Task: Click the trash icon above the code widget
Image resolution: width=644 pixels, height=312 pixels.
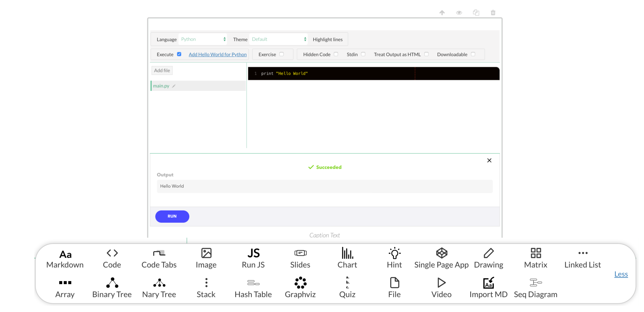Action: pyautogui.click(x=493, y=12)
